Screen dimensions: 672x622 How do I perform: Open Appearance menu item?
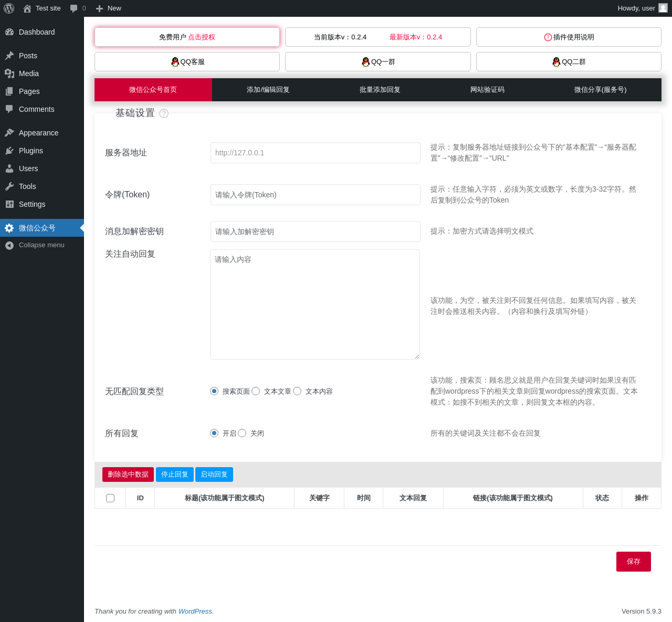[x=42, y=133]
